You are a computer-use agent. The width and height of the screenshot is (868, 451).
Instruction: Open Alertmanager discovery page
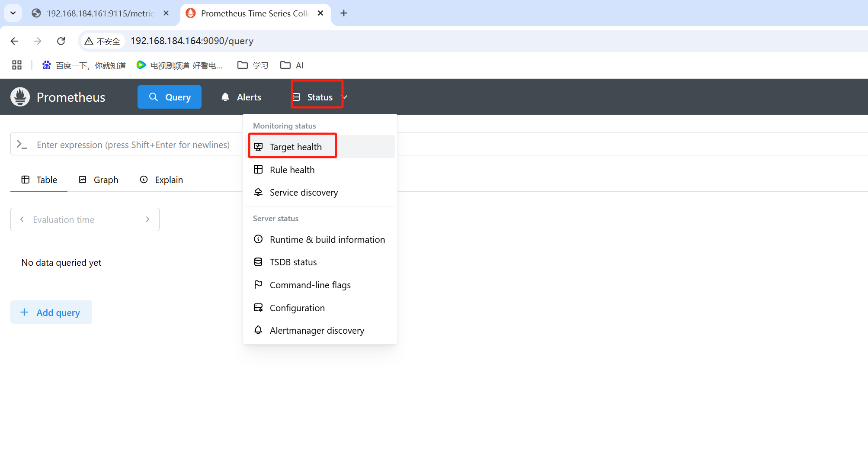[x=321, y=330]
